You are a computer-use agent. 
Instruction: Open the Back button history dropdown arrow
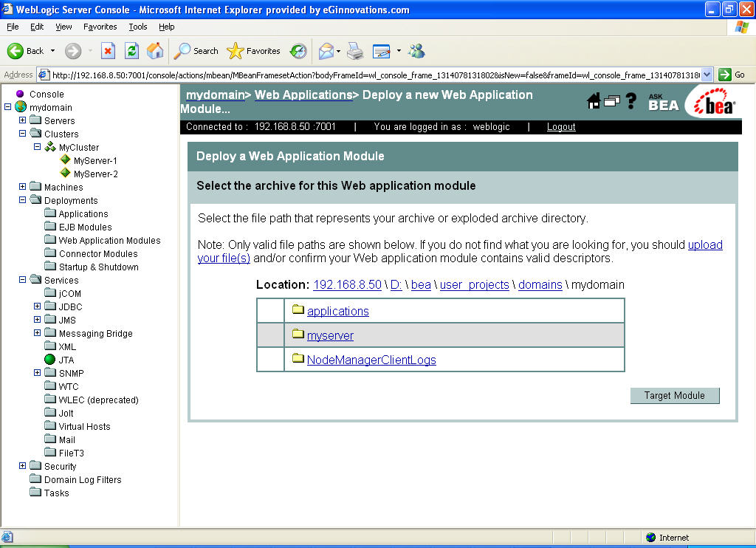(52, 51)
